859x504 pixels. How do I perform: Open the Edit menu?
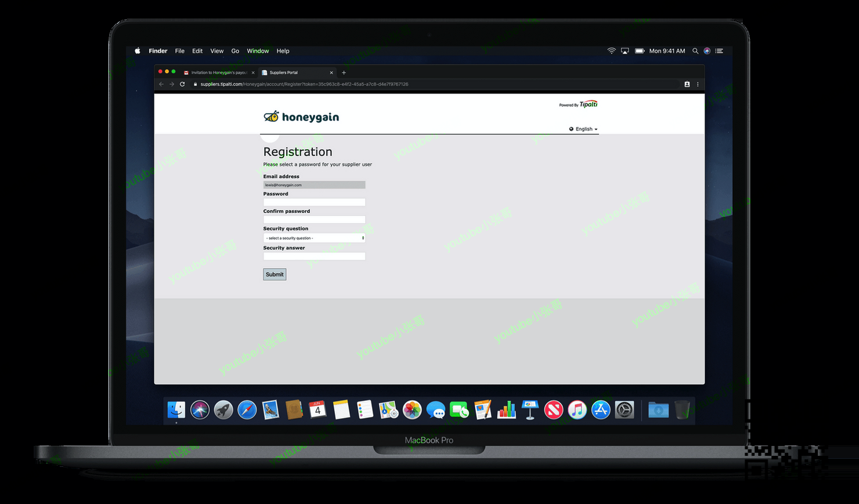coord(197,51)
